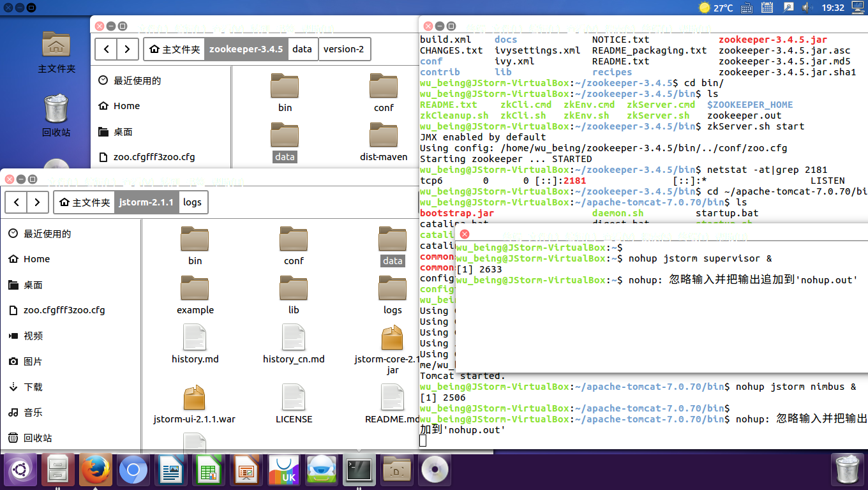868x490 pixels.
Task: Select the history_cn.md file
Action: tap(294, 345)
